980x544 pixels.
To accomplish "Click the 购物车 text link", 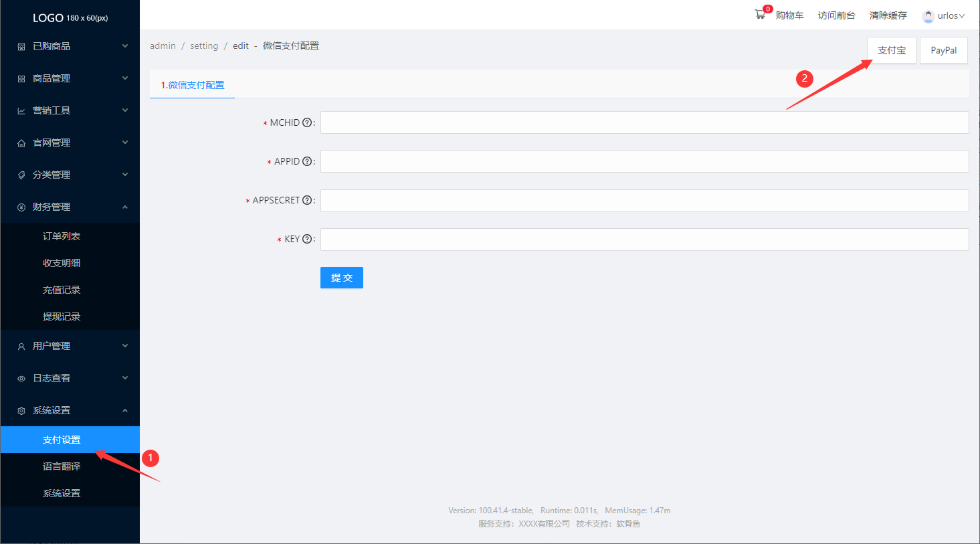I will 790,15.
